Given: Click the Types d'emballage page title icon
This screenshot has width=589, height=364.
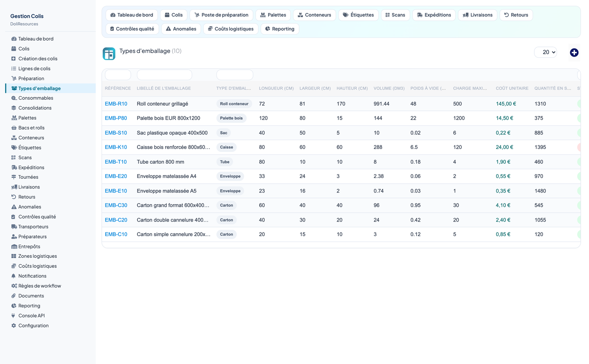Looking at the screenshot, I should click(109, 54).
